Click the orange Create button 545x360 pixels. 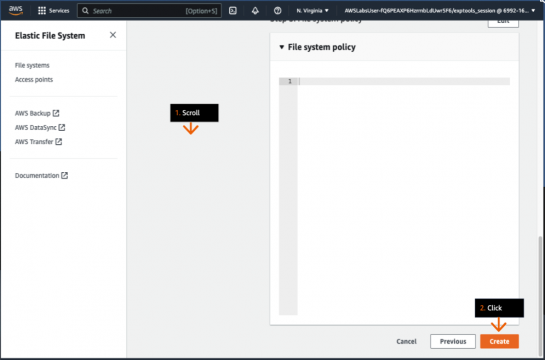499,342
